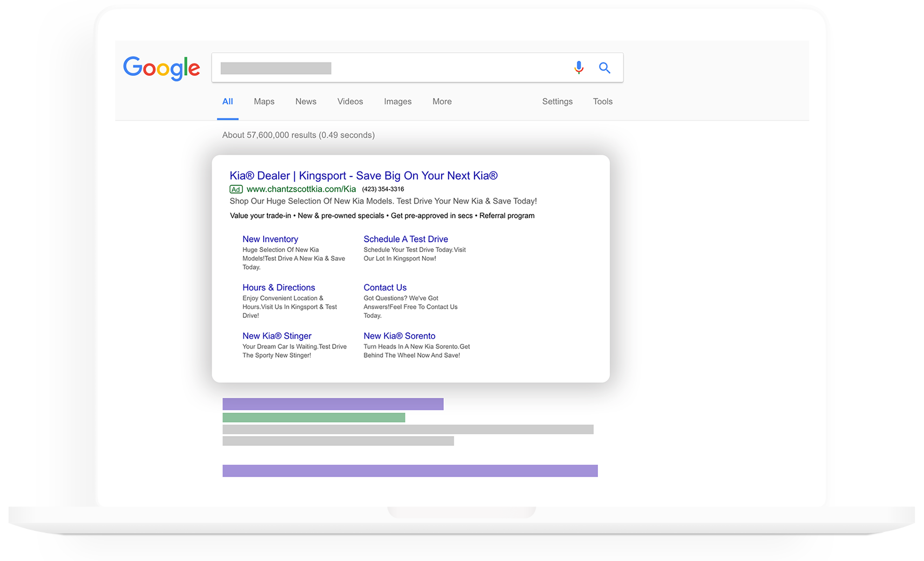Click the green Ad badge

(x=236, y=189)
